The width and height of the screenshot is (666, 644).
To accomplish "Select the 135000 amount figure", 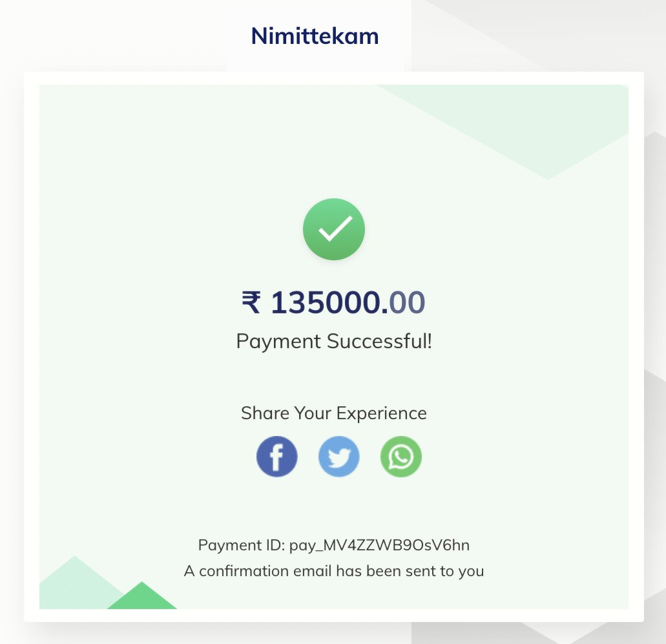I will 326,302.
